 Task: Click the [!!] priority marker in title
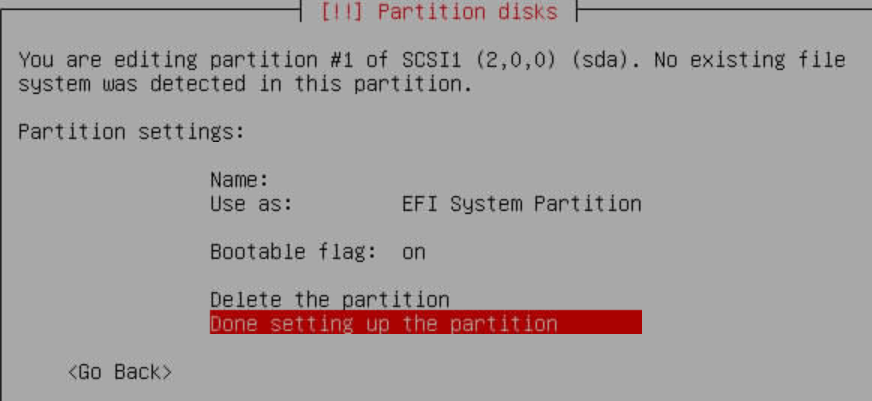(x=342, y=11)
